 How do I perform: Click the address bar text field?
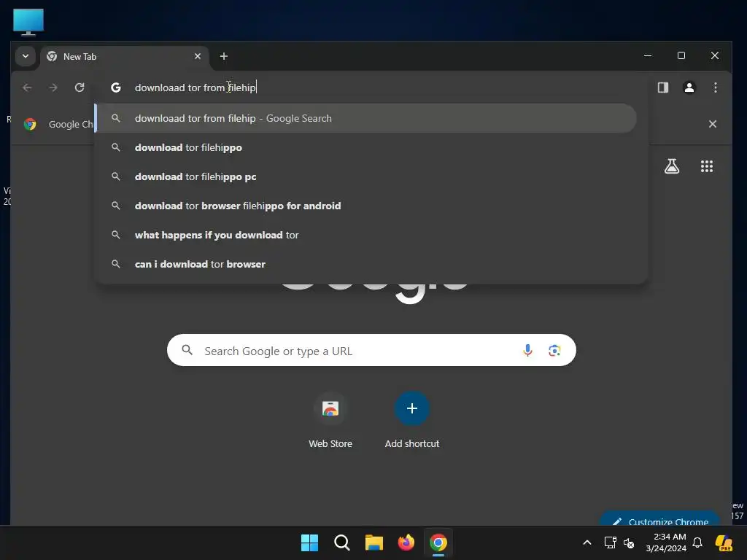371,87
